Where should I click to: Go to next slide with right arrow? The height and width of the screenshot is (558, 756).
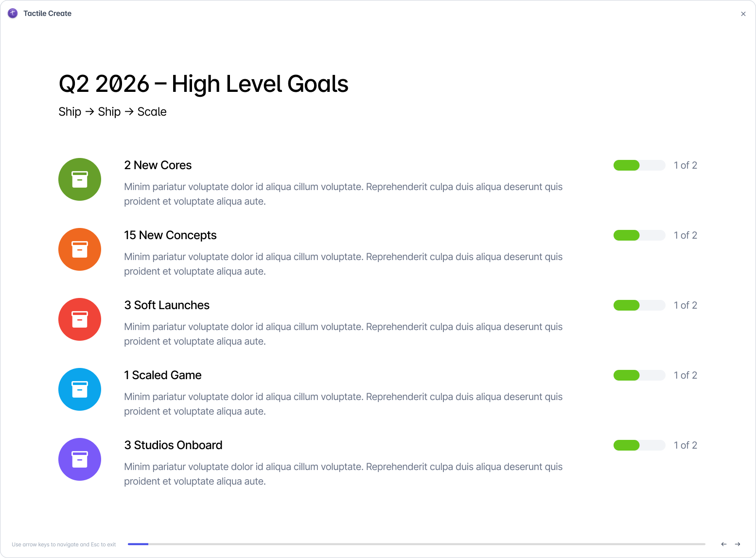738,544
